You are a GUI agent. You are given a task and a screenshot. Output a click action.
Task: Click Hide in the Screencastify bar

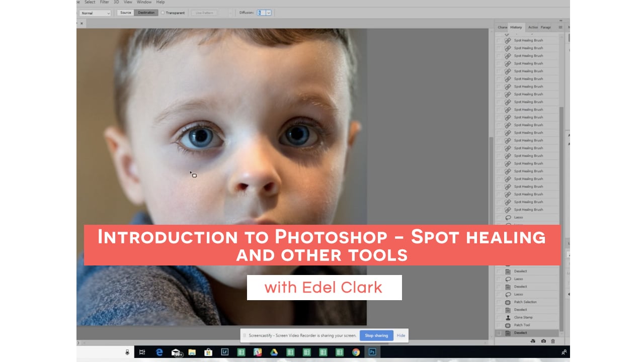[401, 335]
